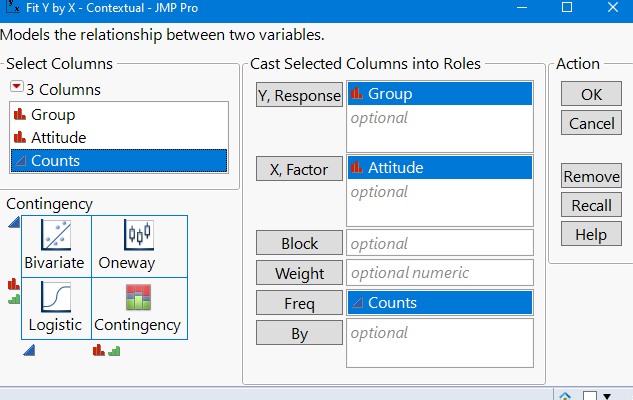Click the Recall button
The image size is (633, 400).
(591, 205)
